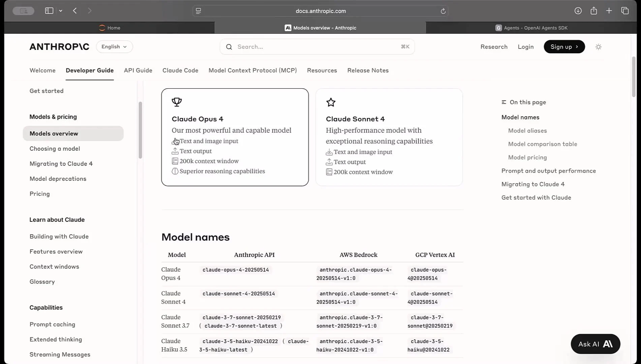This screenshot has height=364, width=641.
Task: Open Building with Claude in sidebar
Action: tap(59, 237)
